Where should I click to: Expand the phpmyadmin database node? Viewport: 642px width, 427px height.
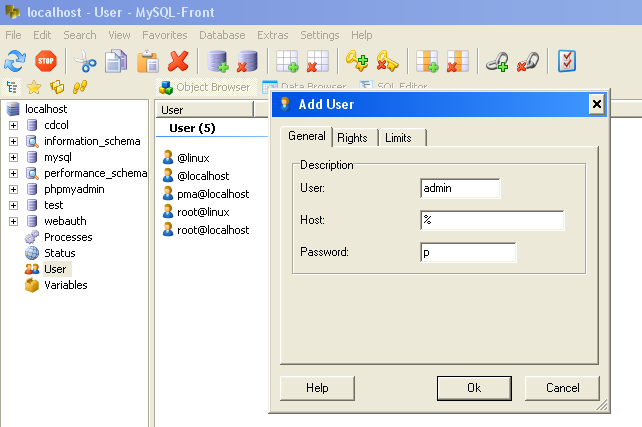pyautogui.click(x=13, y=189)
